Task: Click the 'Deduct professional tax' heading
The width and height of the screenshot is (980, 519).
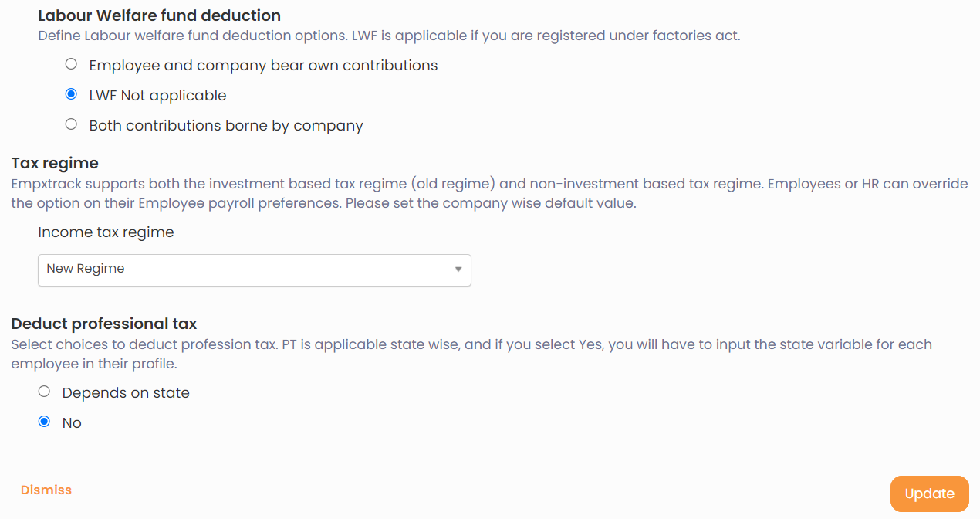Action: click(x=104, y=324)
